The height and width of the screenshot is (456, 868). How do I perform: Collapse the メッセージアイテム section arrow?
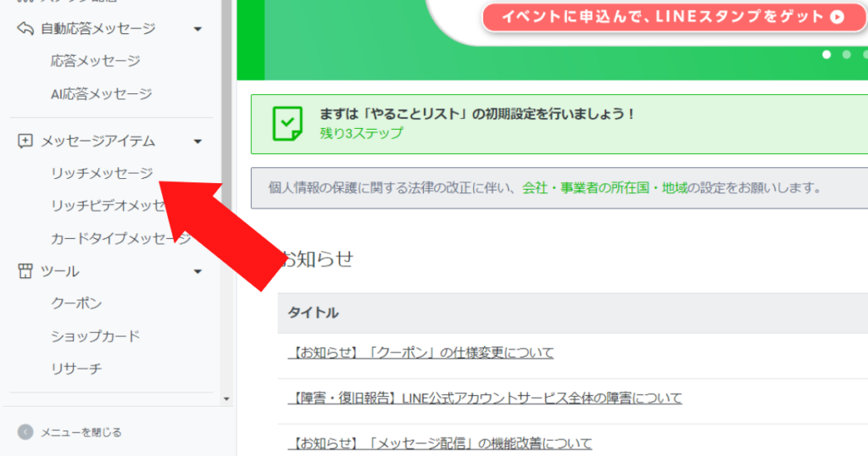[198, 142]
